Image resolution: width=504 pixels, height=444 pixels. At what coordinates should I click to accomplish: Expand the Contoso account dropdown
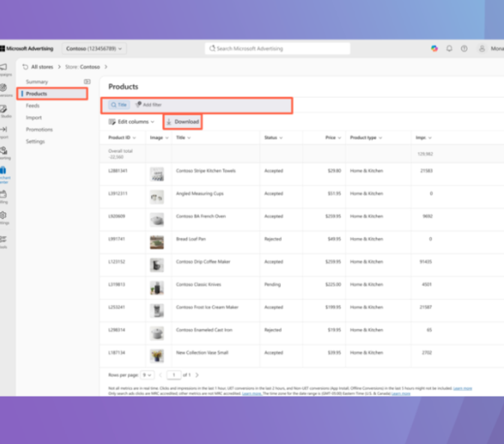(94, 49)
